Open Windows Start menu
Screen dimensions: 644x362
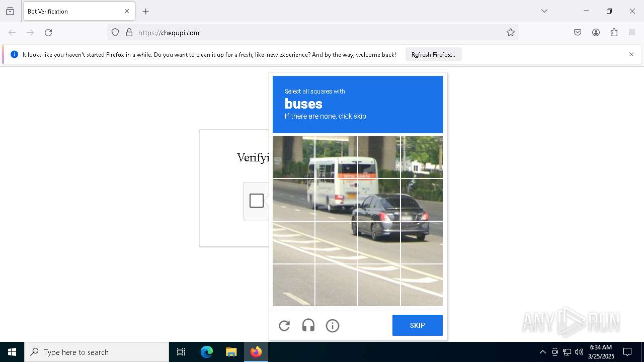[12, 352]
